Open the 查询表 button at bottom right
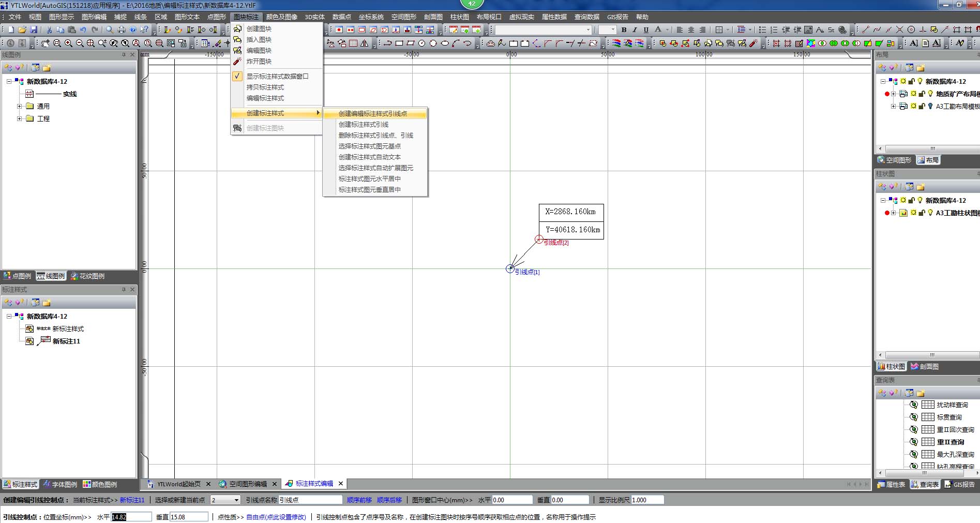The image size is (980, 523). point(925,485)
